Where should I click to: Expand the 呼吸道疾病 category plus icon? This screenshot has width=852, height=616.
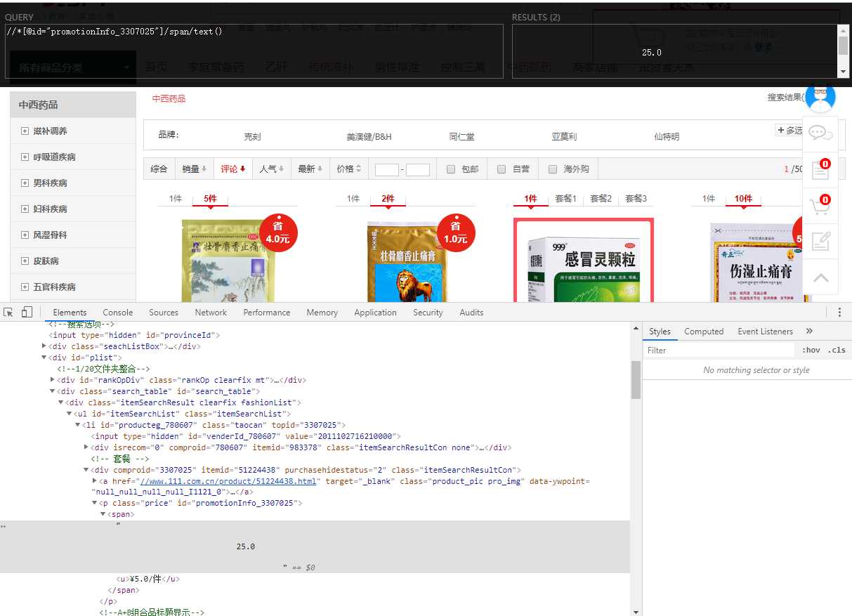pyautogui.click(x=25, y=157)
